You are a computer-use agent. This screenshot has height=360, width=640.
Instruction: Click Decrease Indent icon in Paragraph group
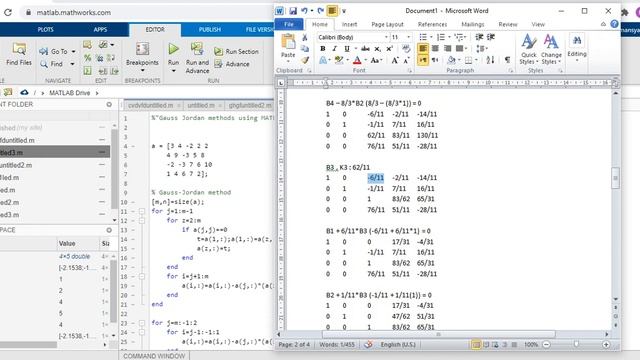pos(479,37)
